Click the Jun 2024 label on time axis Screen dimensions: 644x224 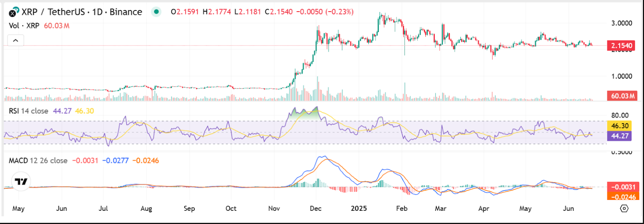62,208
